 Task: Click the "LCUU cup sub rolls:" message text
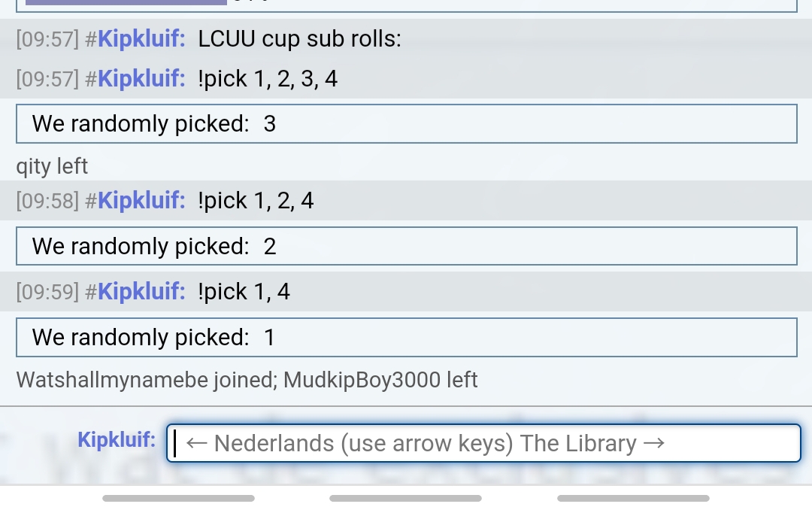click(299, 39)
